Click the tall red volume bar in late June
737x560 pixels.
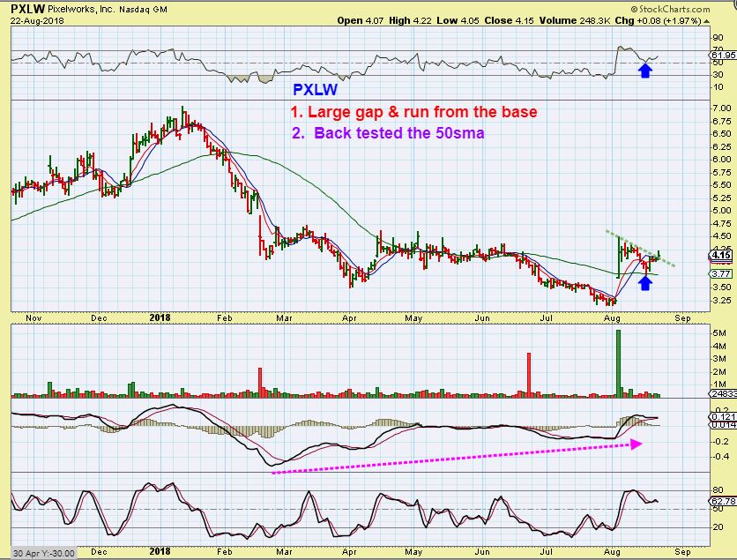[x=529, y=375]
